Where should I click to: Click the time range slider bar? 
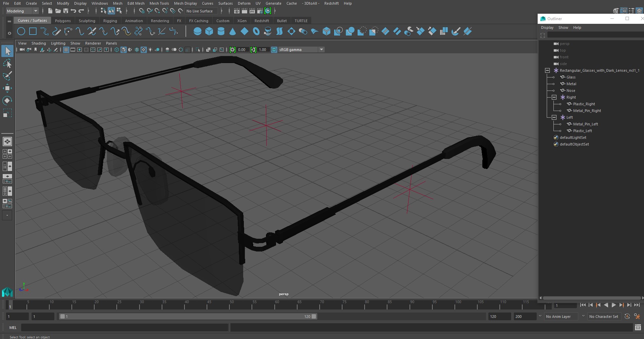coord(188,317)
